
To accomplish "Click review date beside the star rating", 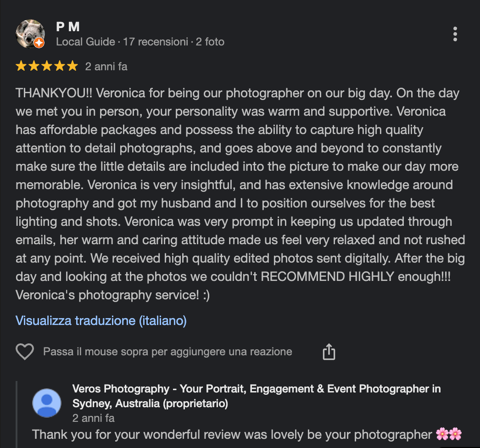I will (x=106, y=67).
